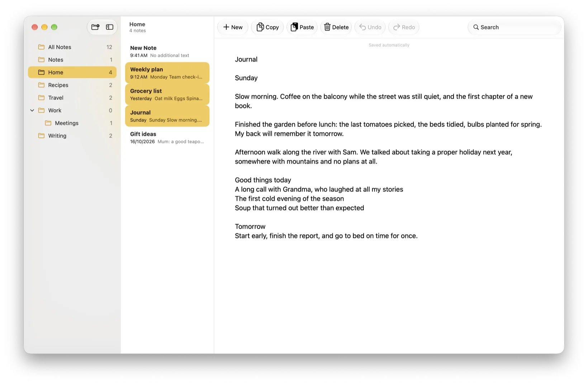Click the 'Good things today' line
The width and height of the screenshot is (588, 385).
pos(263,180)
